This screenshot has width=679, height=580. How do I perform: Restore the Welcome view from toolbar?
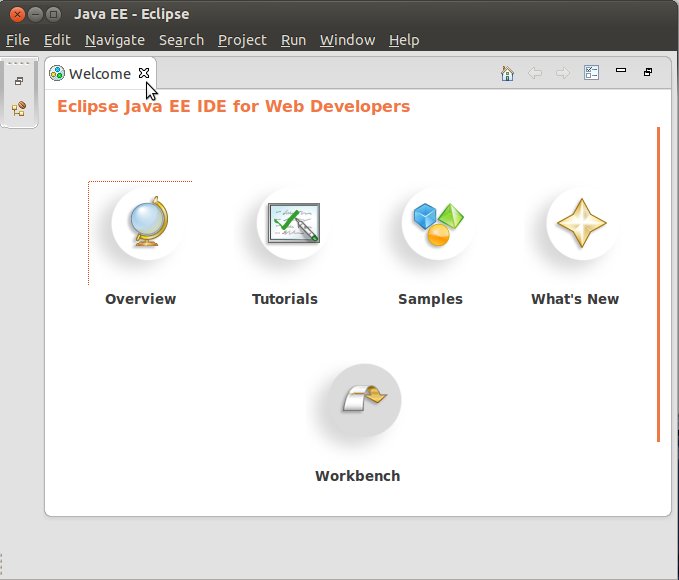coord(648,72)
